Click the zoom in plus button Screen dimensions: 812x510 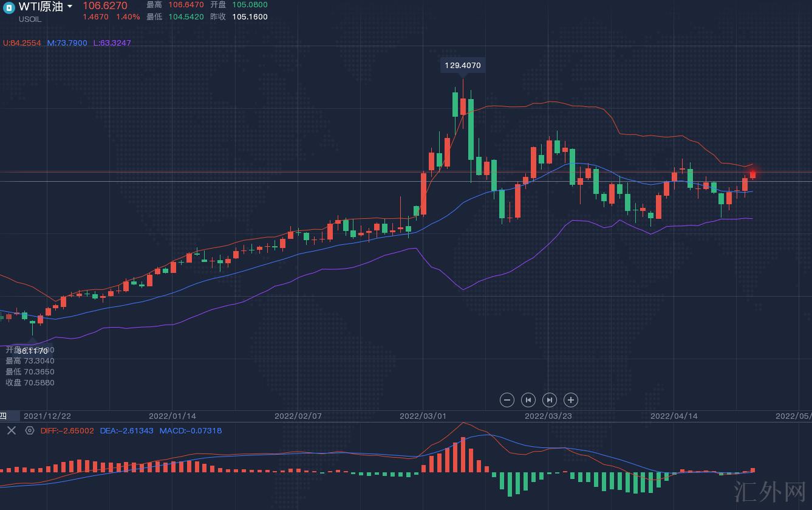click(570, 400)
